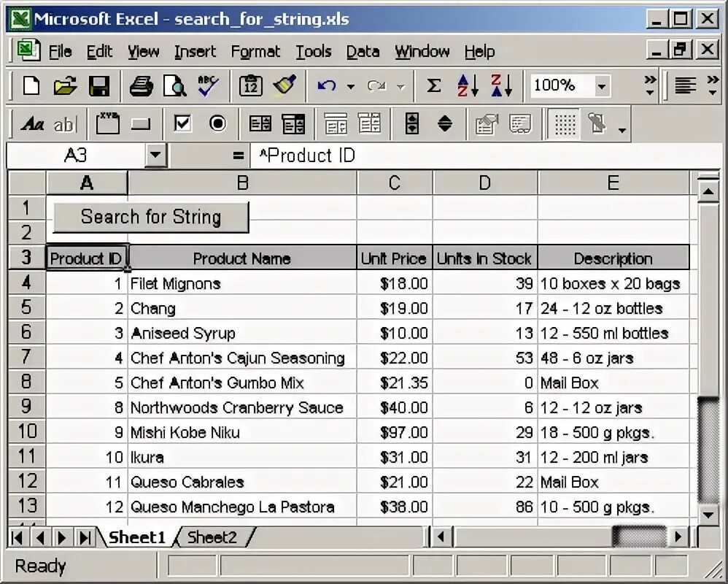Viewport: 728px width, 584px height.
Task: Expand the Zoom 100% dropdown
Action: 602,86
